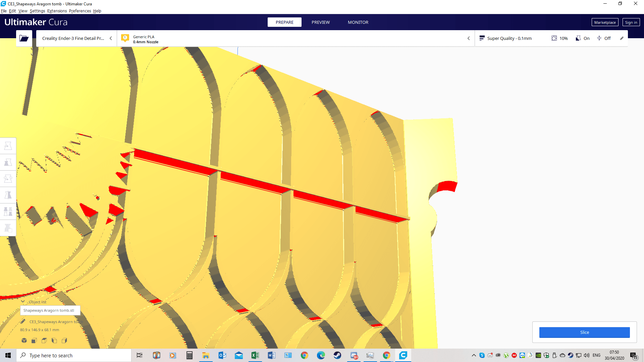Click pencil icon to edit job name
The image size is (644, 362).
click(23, 321)
